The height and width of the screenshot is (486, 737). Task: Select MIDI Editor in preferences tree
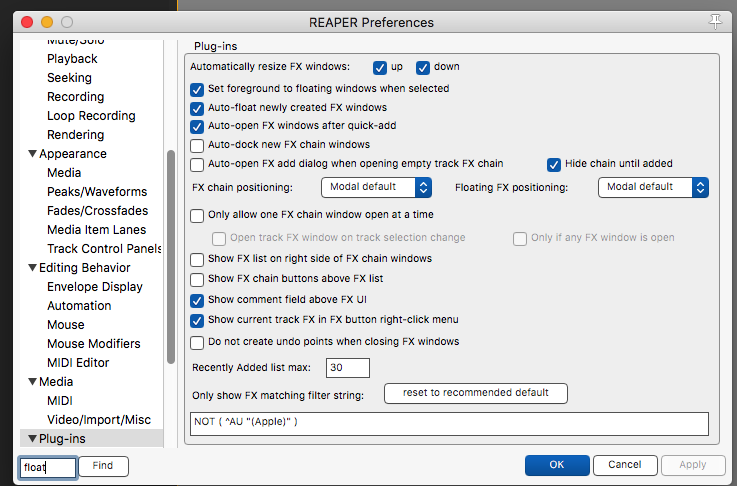coord(78,363)
